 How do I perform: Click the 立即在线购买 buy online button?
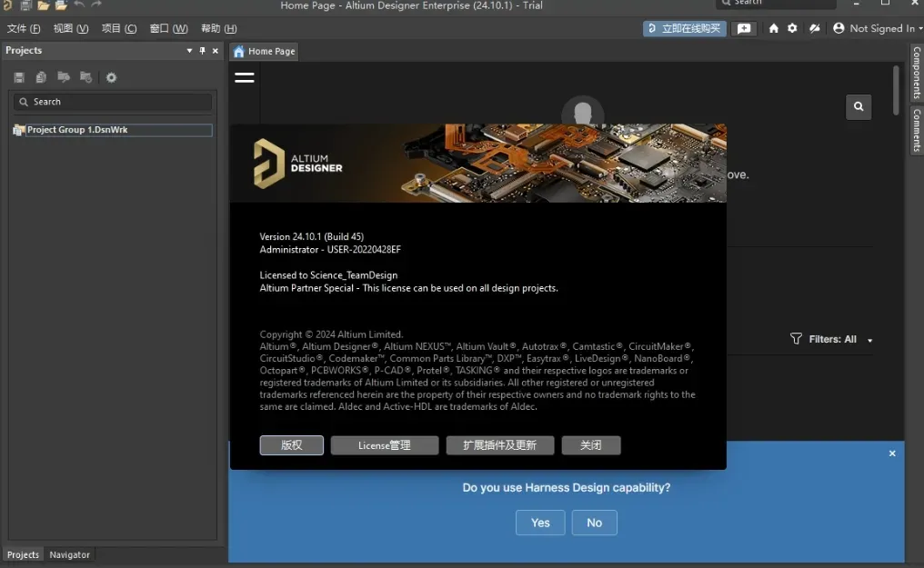click(685, 28)
